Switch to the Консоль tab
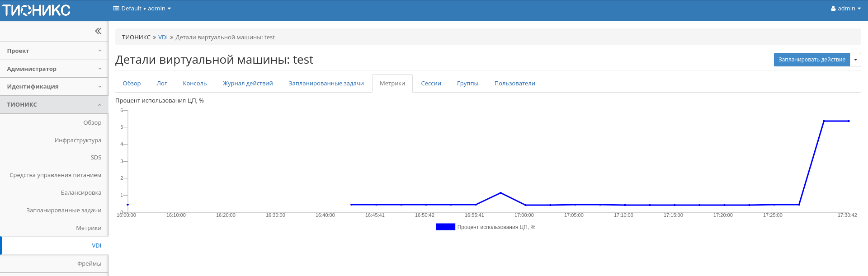This screenshot has height=276, width=868. 194,84
